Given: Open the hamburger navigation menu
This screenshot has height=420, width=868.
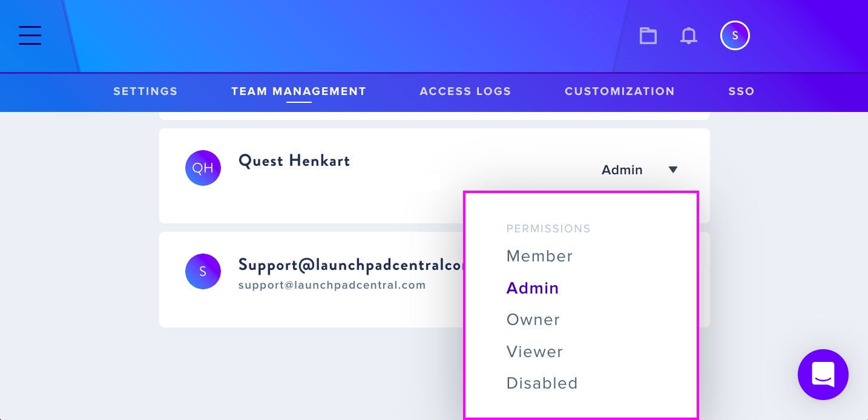Looking at the screenshot, I should (30, 35).
